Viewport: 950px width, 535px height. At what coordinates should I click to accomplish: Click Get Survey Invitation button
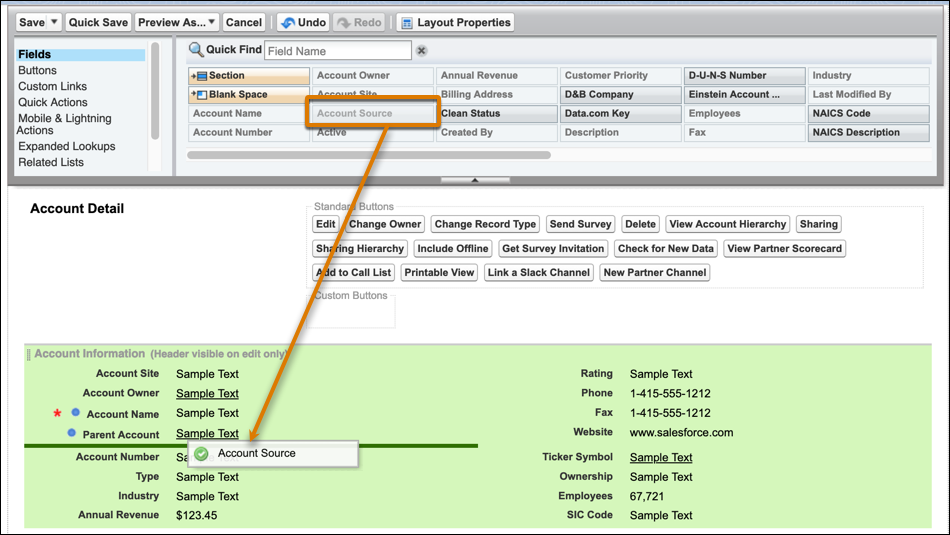coord(553,248)
